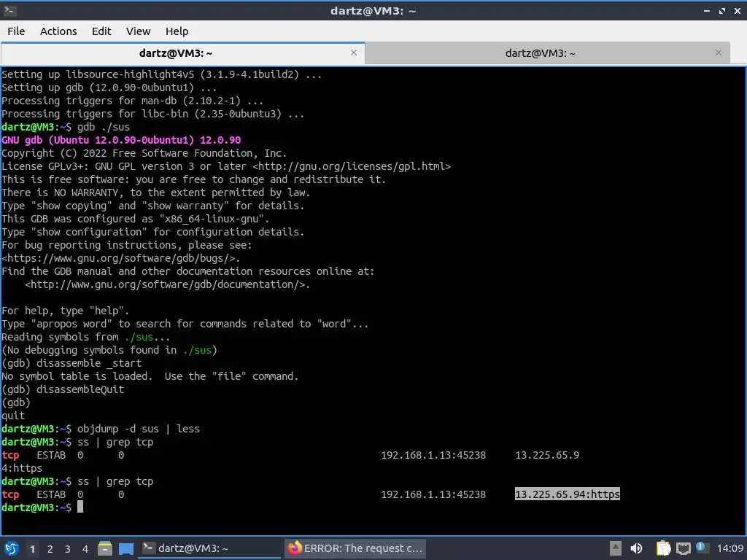Image resolution: width=747 pixels, height=560 pixels.
Task: Switch to Firefox ERROR window in taskbar
Action: [x=355, y=548]
